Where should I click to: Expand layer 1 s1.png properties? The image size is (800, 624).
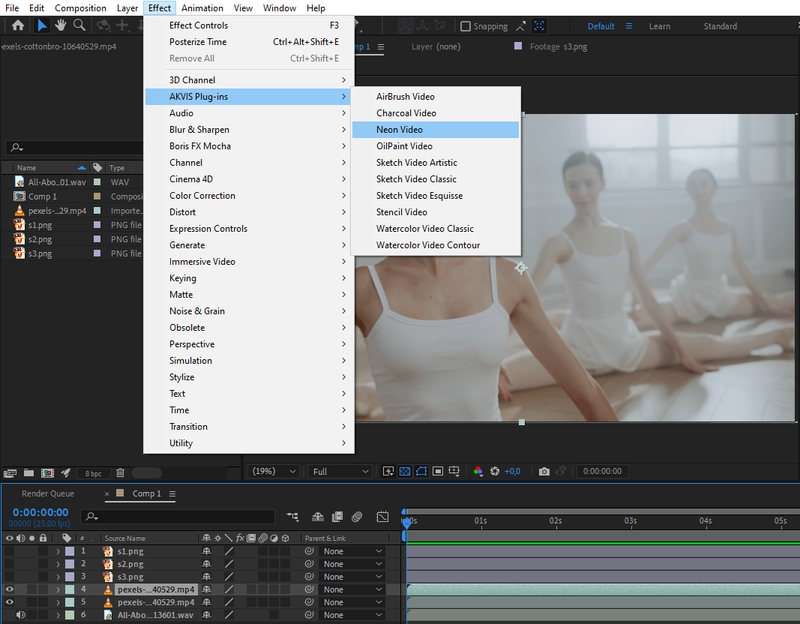click(58, 551)
